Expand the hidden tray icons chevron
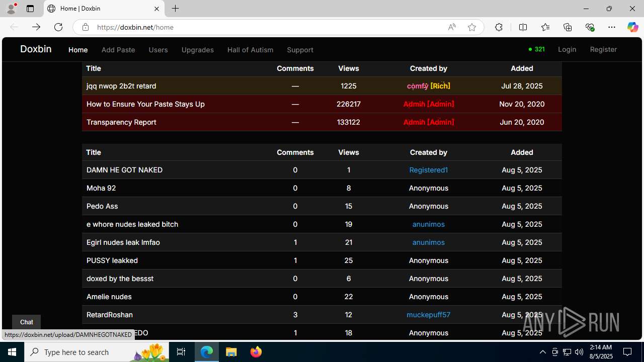The width and height of the screenshot is (644, 362). point(542,352)
